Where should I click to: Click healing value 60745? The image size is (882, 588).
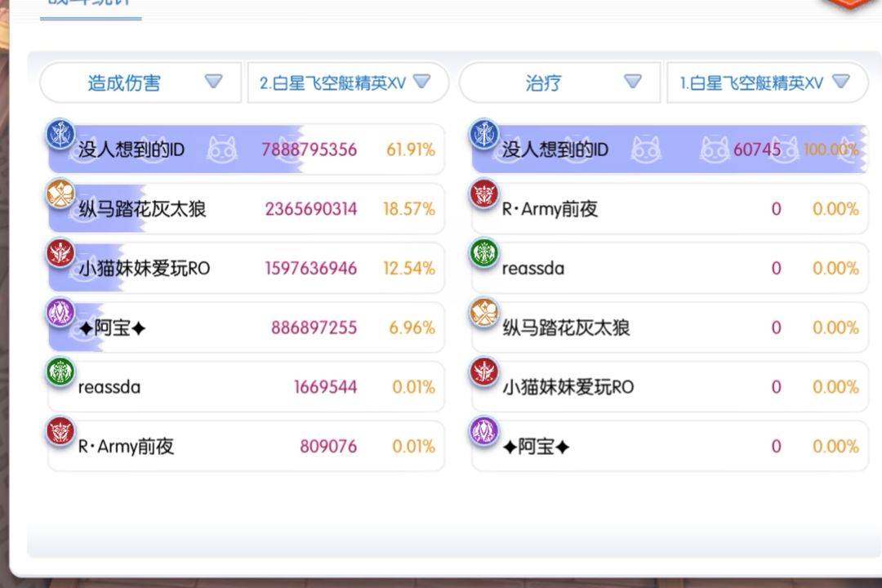pyautogui.click(x=757, y=149)
